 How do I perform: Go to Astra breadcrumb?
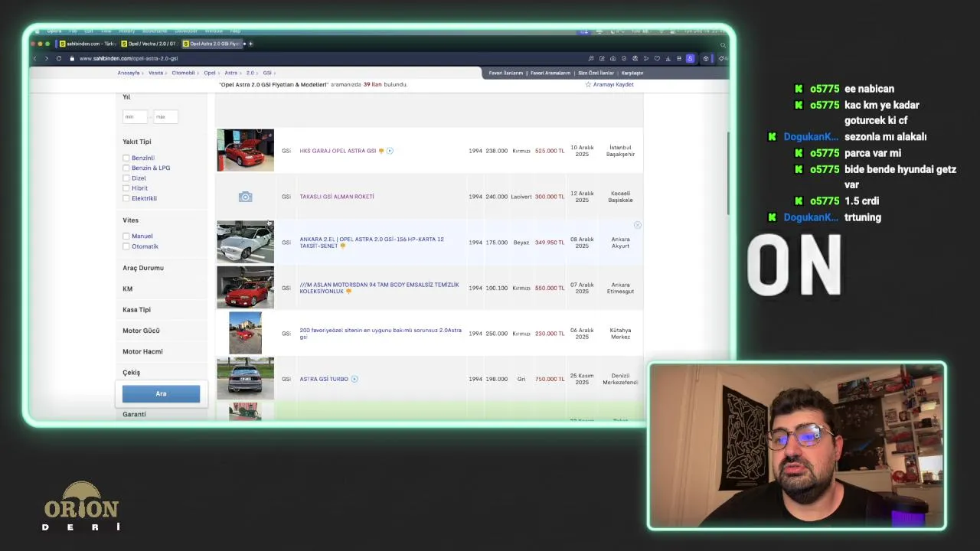coord(230,73)
